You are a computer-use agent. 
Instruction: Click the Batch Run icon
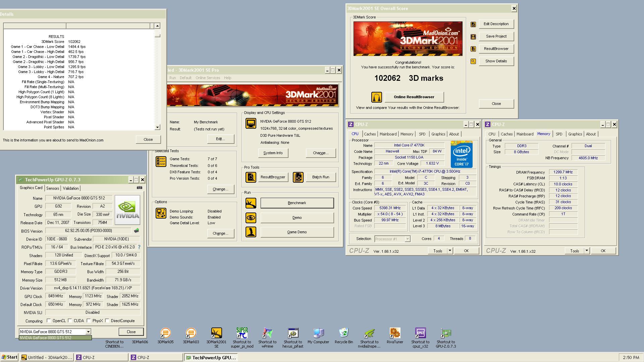(x=298, y=177)
